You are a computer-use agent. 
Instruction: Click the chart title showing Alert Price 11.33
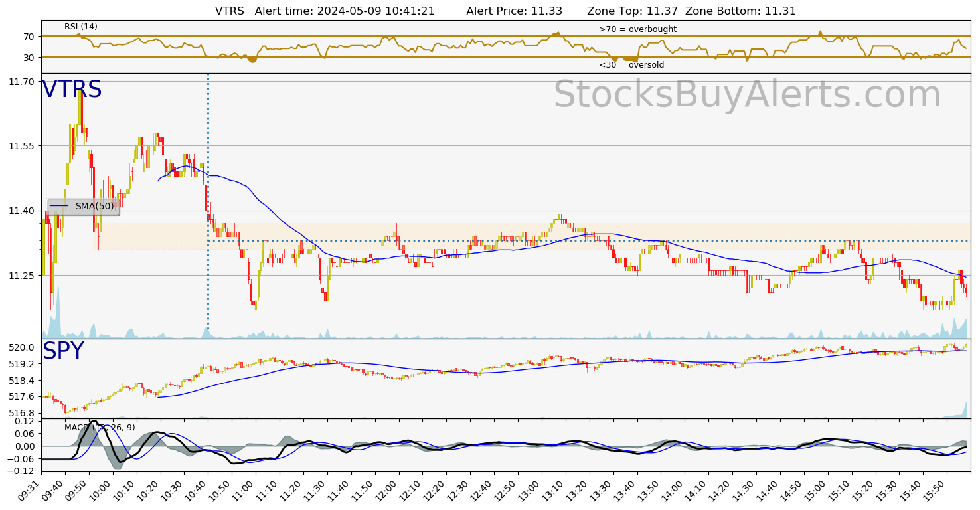(x=505, y=11)
